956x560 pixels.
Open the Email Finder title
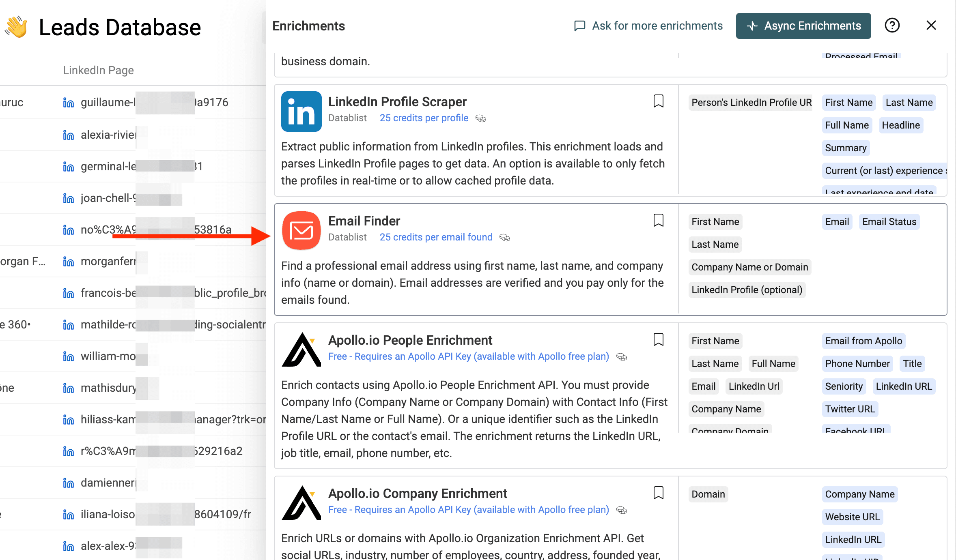pos(364,221)
